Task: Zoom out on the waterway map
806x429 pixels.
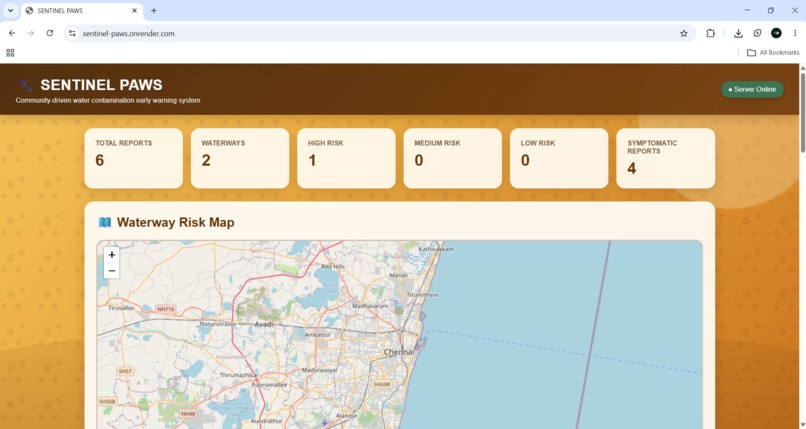Action: (x=112, y=271)
